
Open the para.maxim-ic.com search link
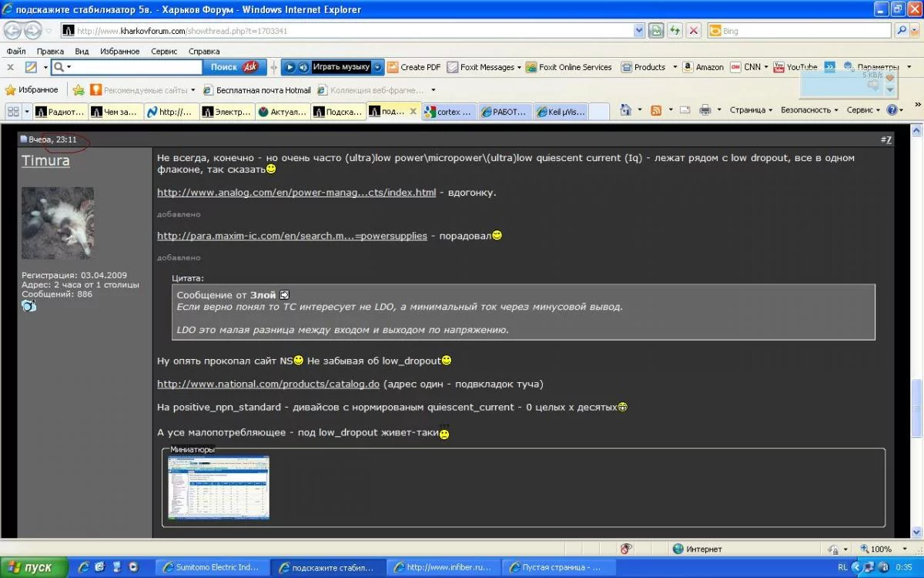coord(292,236)
